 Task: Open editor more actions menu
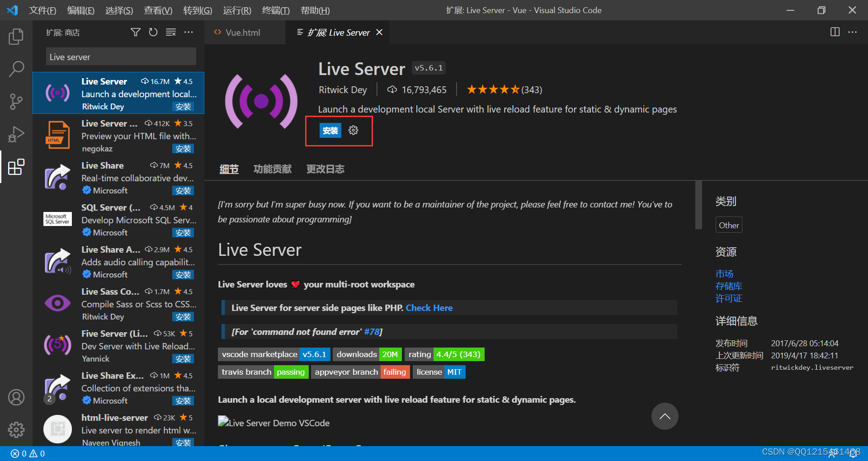click(853, 32)
